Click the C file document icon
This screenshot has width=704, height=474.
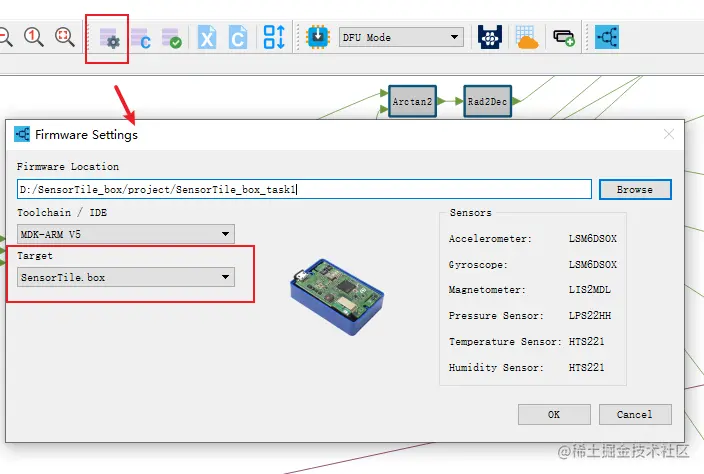coord(238,37)
